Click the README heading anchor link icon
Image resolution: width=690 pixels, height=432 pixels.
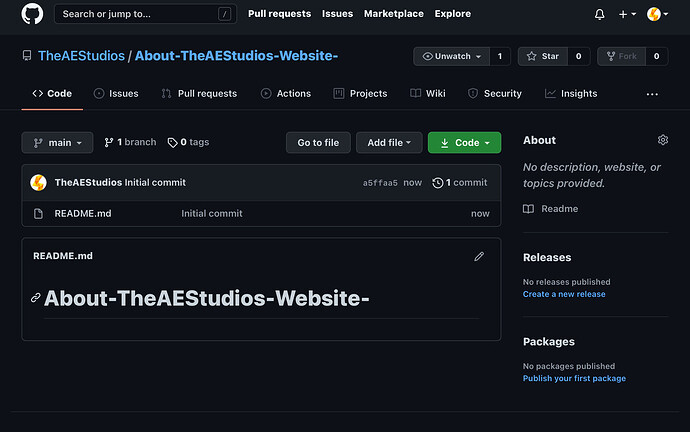pos(36,298)
